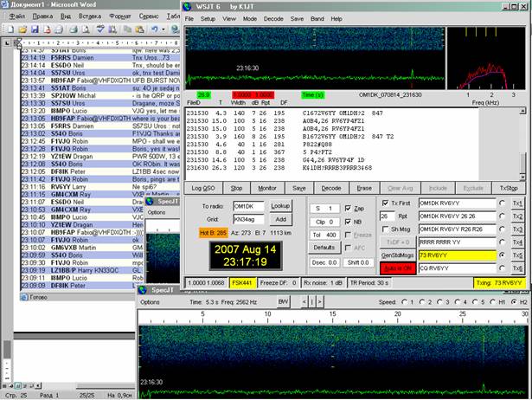This screenshot has width=532, height=400.
Task: Click the Monitor button
Action: (x=267, y=188)
